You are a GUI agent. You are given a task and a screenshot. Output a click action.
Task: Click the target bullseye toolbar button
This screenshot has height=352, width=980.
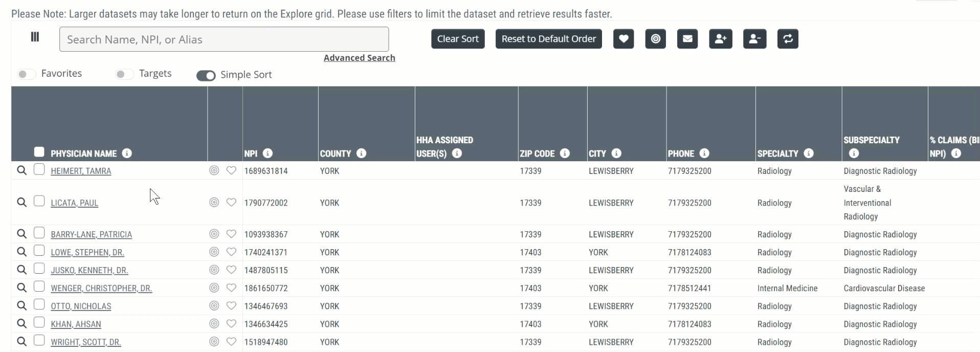pyautogui.click(x=656, y=39)
